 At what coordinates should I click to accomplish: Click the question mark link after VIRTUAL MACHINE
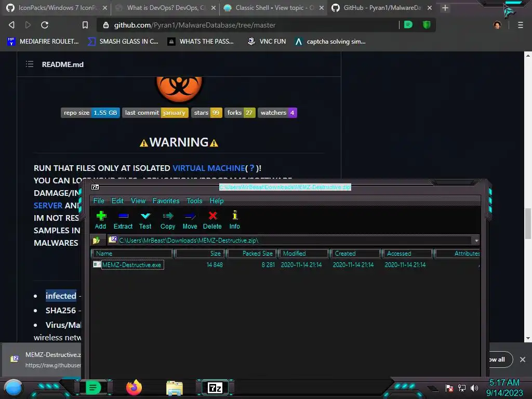(x=252, y=168)
